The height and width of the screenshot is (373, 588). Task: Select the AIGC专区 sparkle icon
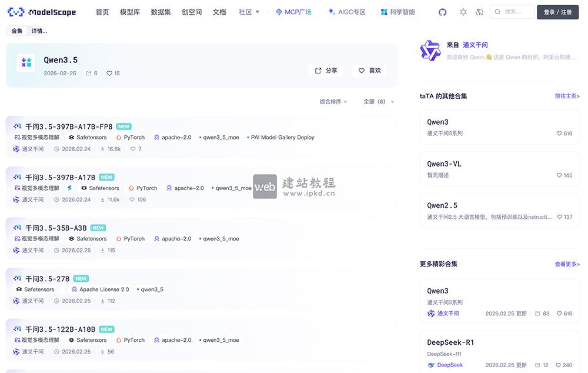pyautogui.click(x=330, y=11)
